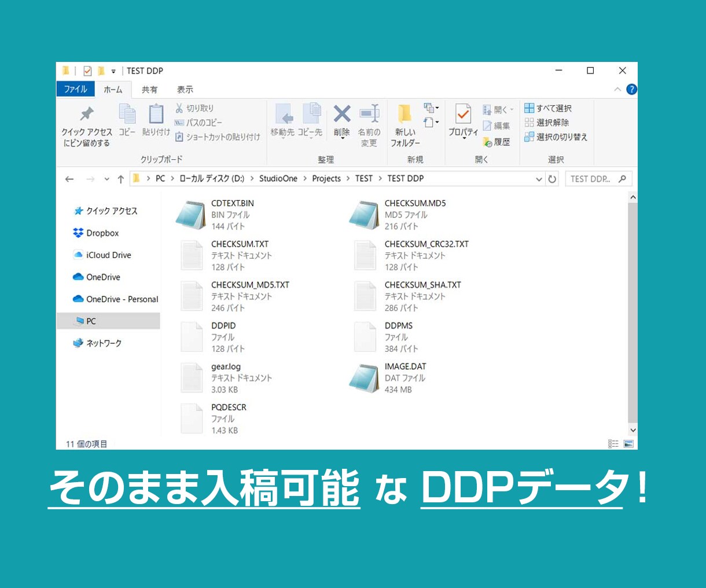This screenshot has height=588, width=706.
Task: Create 新しいフォルダー (New folder)
Action: coord(405,126)
